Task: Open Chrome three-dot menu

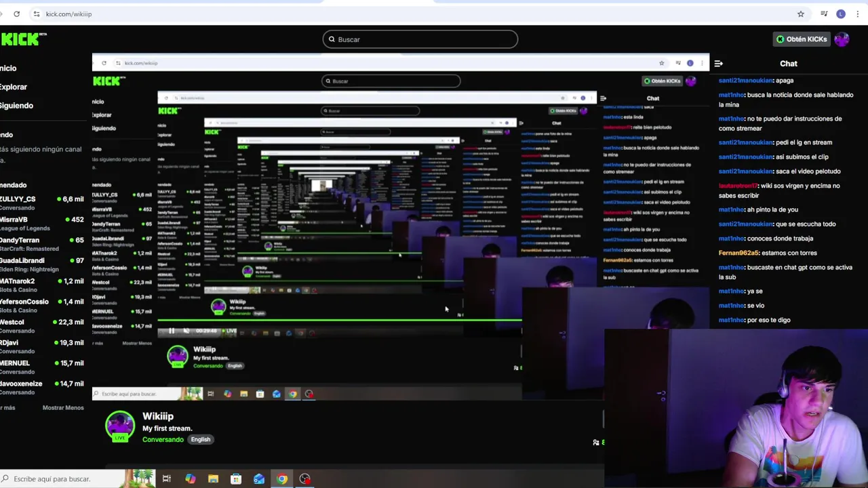Action: point(858,14)
